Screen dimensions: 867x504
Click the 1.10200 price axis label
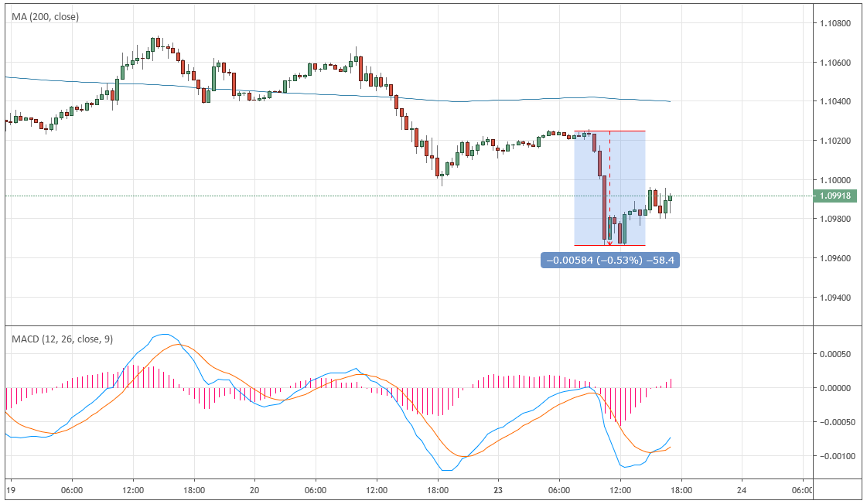(835, 141)
